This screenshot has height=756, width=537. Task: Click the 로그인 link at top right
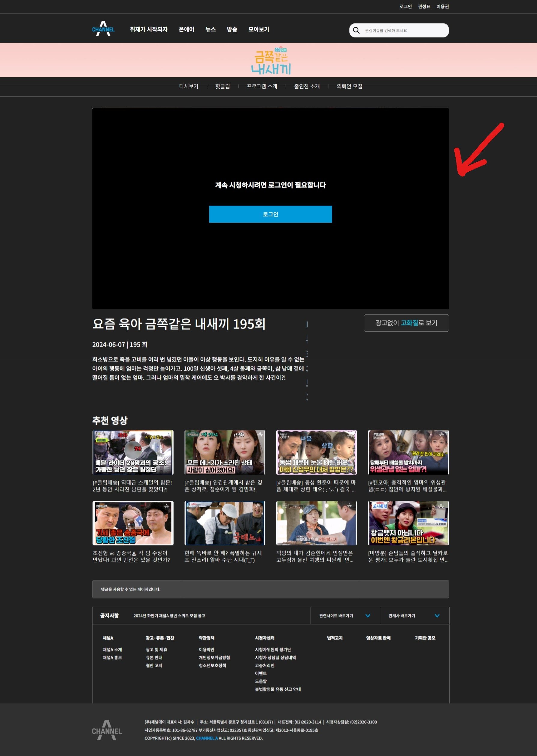coord(405,7)
